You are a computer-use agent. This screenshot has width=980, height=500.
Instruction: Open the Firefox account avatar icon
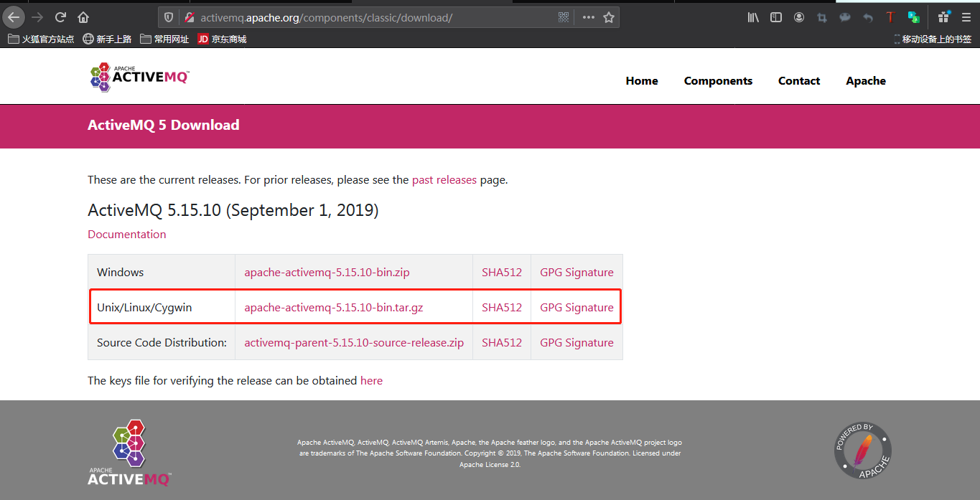(799, 17)
